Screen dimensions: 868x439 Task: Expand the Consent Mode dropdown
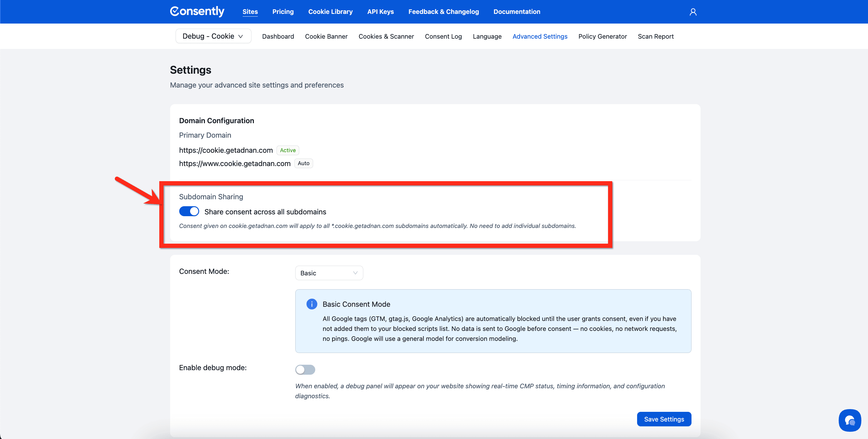click(329, 273)
